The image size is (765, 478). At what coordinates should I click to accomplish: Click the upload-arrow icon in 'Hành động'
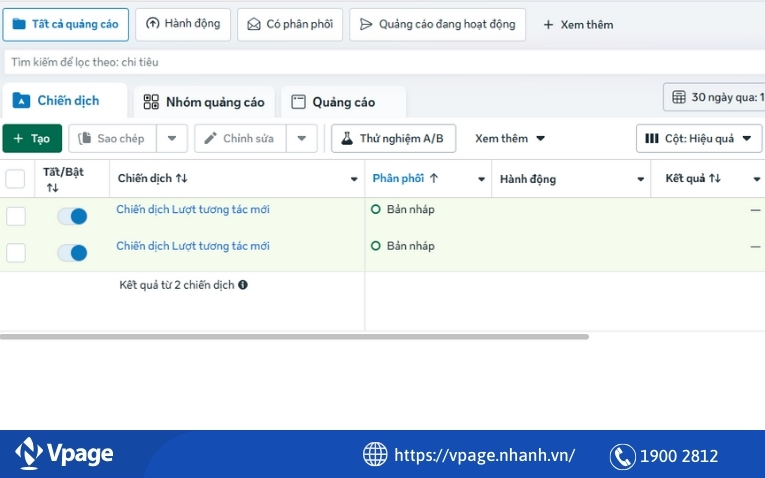[153, 23]
